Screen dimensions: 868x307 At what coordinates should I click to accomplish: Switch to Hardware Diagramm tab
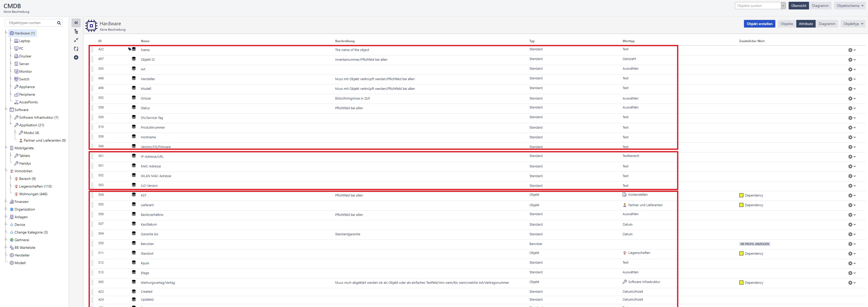827,24
